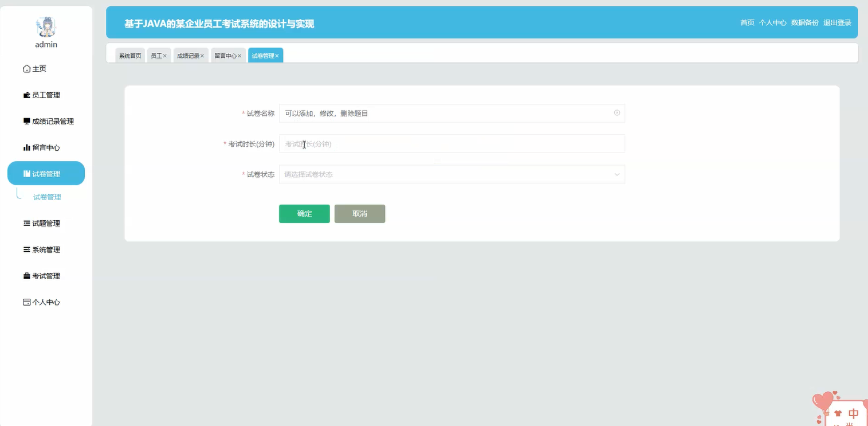Close the 留言中心 tab

click(239, 55)
